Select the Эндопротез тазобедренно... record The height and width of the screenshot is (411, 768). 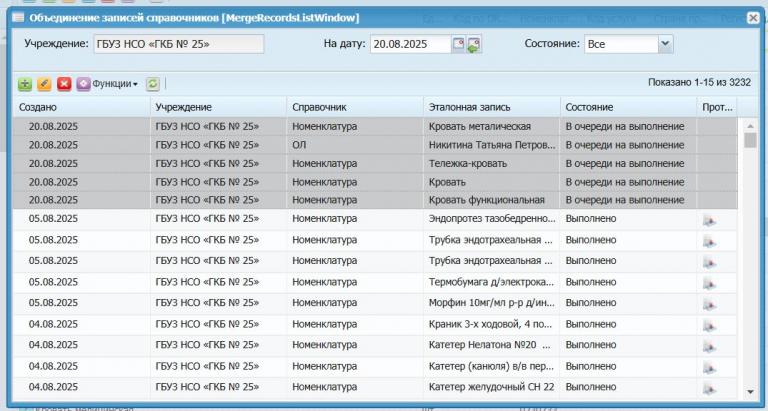coord(375,218)
